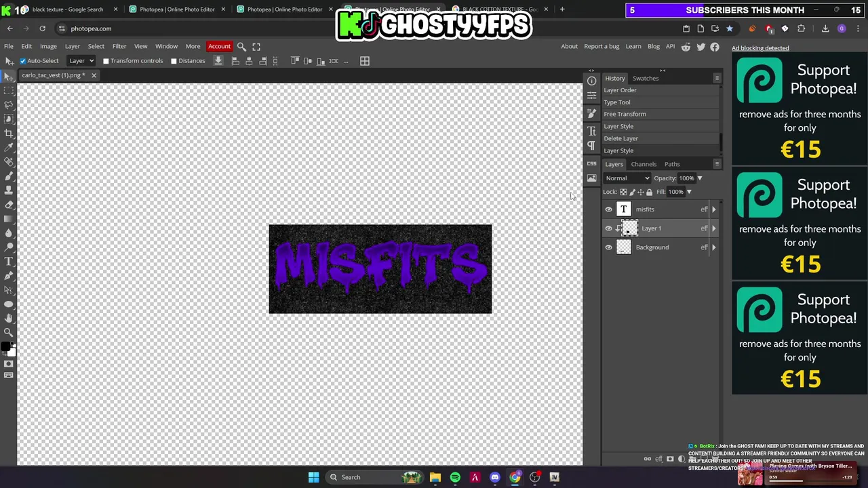Close the carlo_tac_vest document tab
Viewport: 868px width, 488px height.
pyautogui.click(x=94, y=75)
